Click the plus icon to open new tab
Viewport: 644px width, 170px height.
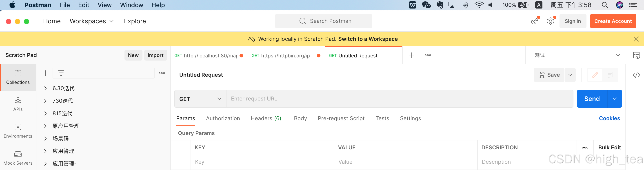click(411, 55)
